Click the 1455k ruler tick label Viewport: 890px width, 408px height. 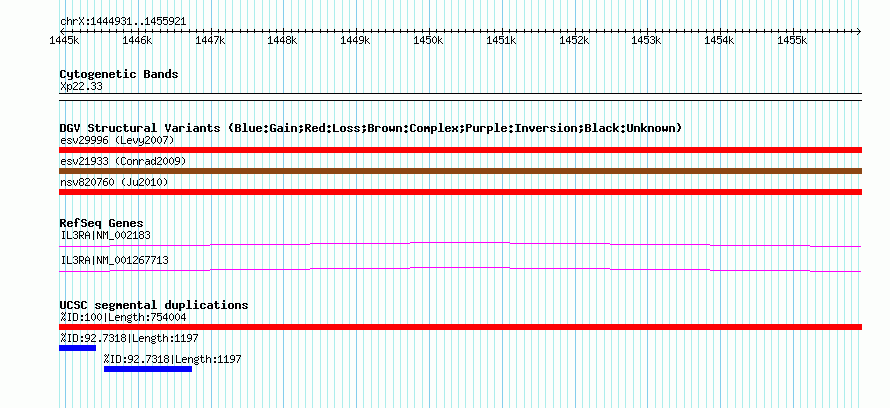coord(792,41)
